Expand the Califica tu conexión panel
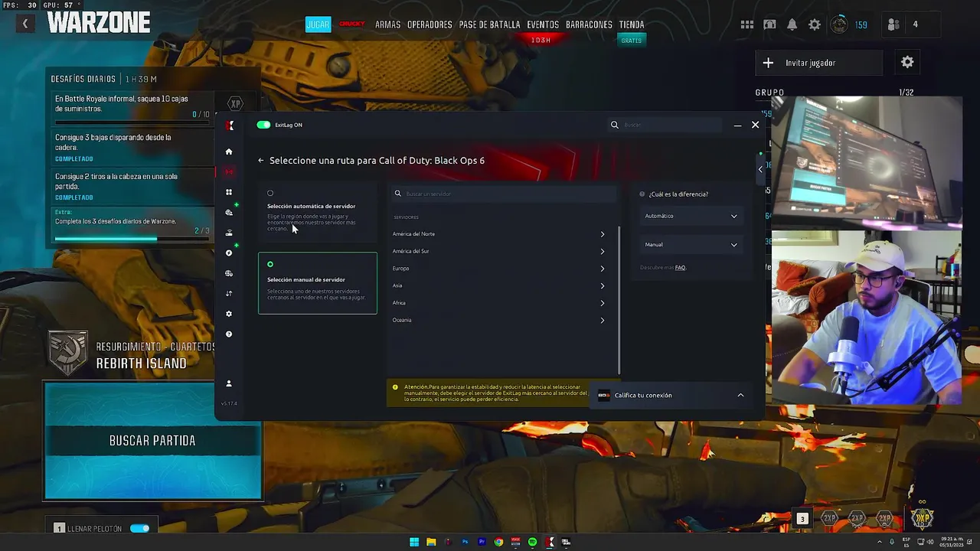This screenshot has height=551, width=980. (x=670, y=395)
